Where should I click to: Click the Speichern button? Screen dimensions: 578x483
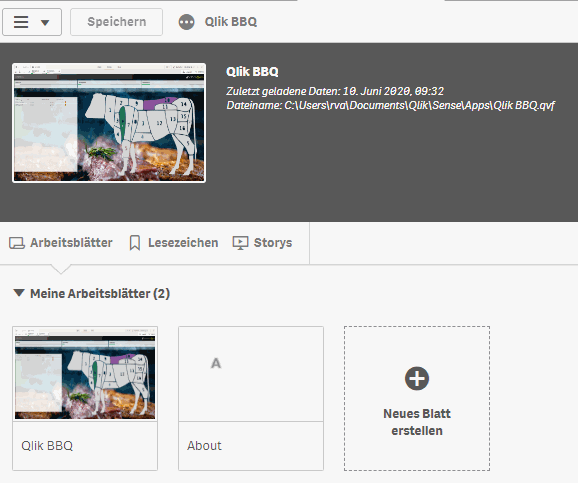(x=116, y=22)
